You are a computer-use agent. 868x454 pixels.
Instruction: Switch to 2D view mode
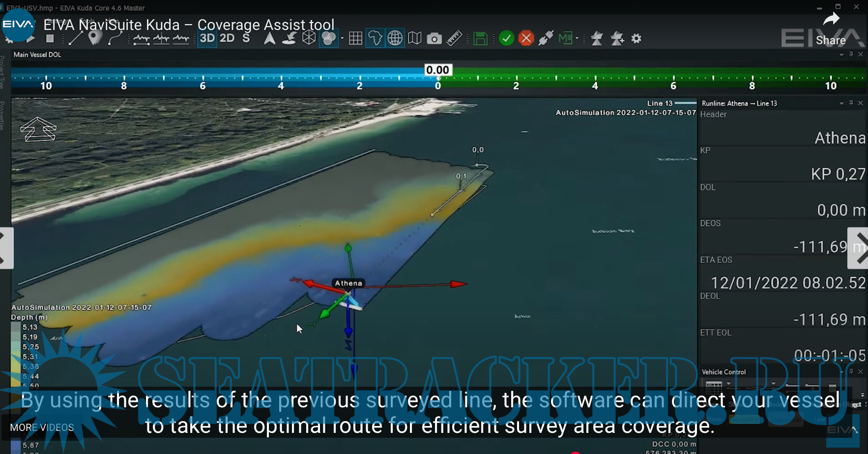[227, 38]
